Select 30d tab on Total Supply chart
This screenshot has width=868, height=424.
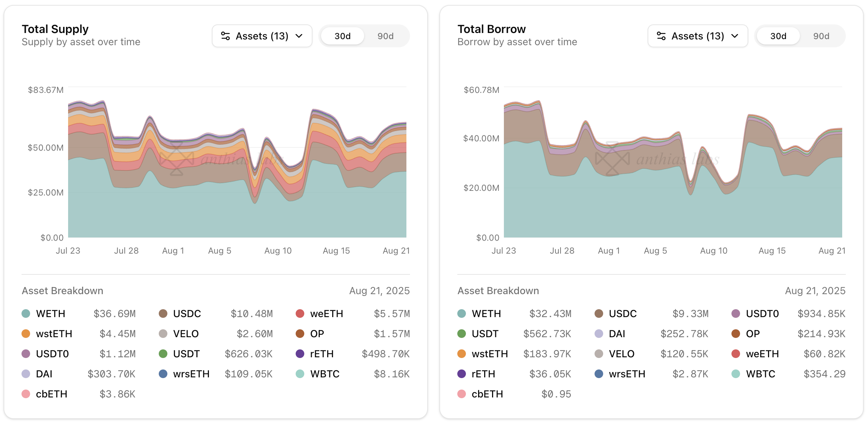(342, 36)
